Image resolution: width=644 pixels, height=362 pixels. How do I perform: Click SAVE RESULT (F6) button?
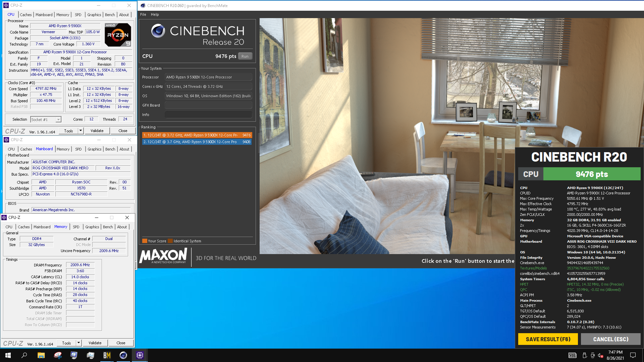click(x=548, y=339)
